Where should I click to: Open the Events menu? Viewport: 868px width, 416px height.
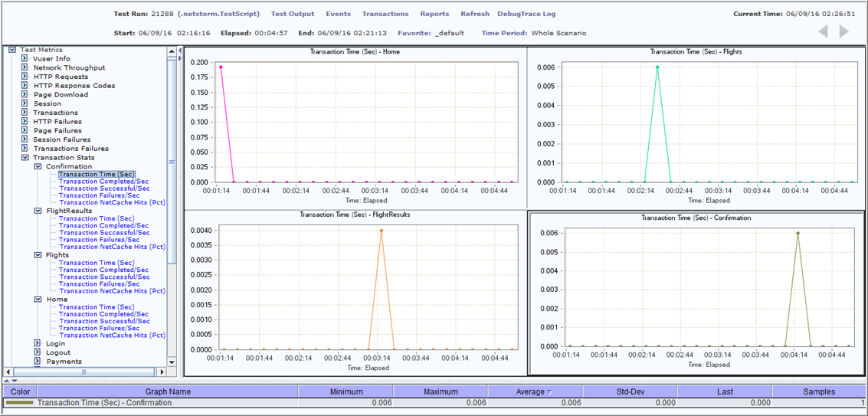338,14
